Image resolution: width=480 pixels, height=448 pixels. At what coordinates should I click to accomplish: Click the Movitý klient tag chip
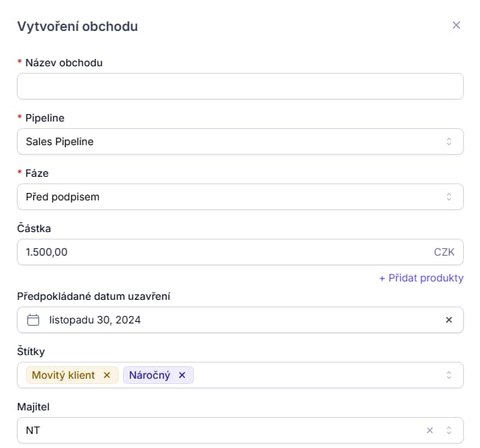[63, 375]
